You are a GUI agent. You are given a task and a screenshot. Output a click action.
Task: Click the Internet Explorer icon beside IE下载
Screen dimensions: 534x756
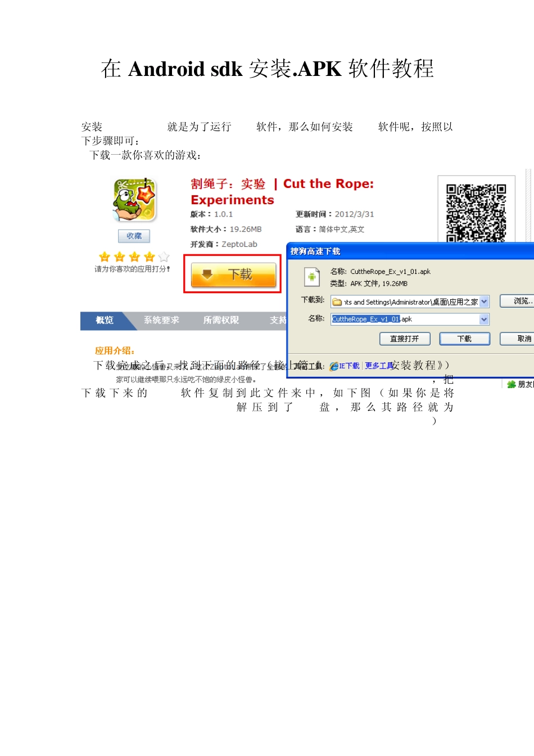point(334,366)
